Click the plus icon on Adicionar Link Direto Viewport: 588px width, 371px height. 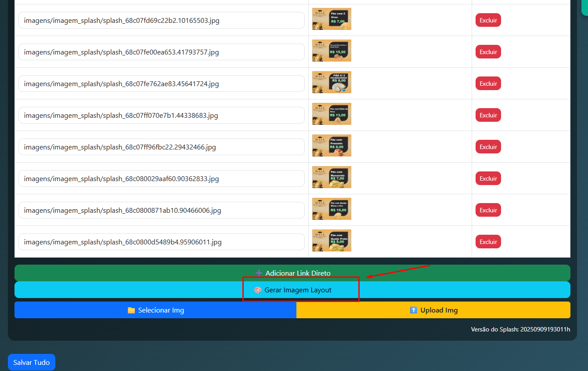[x=259, y=273]
